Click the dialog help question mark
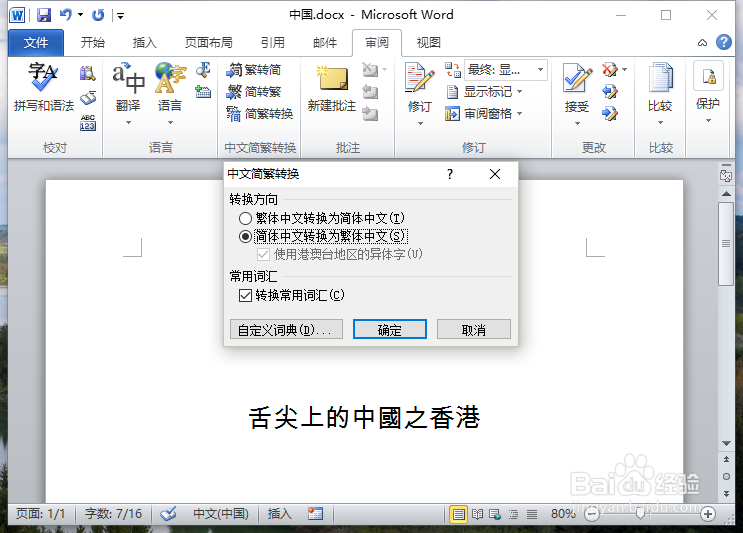Screen dimensions: 743x533 450,174
